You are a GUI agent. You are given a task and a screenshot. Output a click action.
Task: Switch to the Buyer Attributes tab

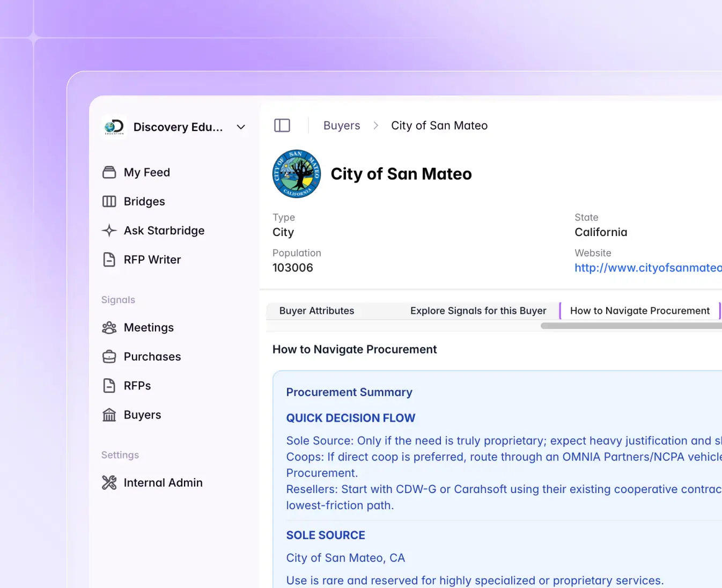[x=316, y=311]
